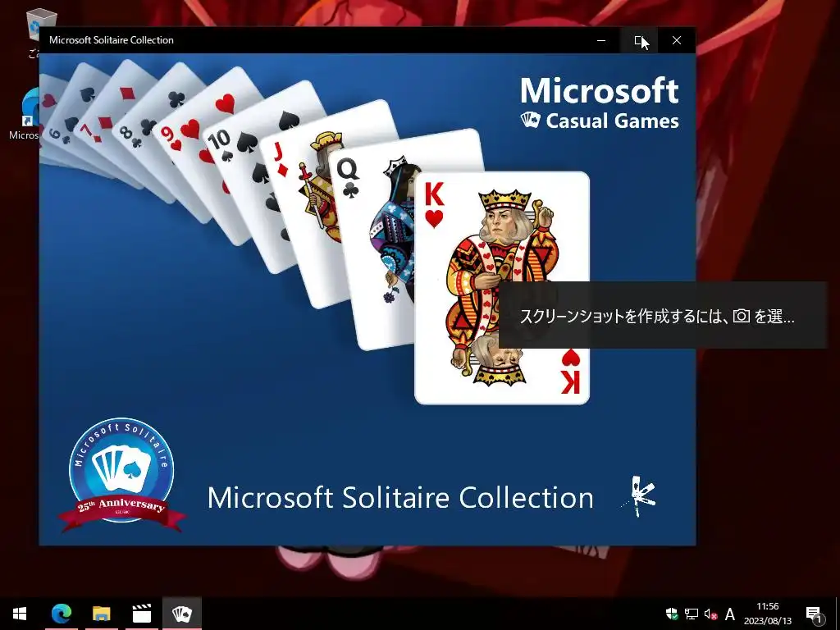Open File Explorer from the taskbar
Viewport: 840px width, 630px height.
[x=101, y=614]
